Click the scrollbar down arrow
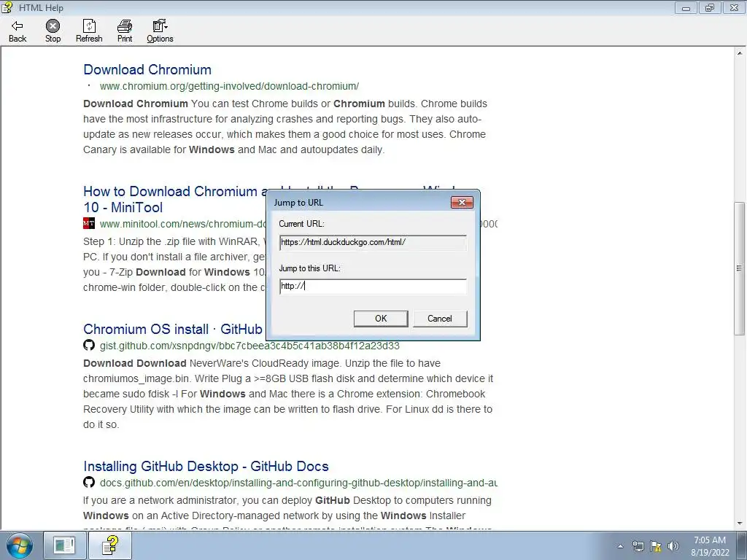This screenshot has height=560, width=747. [740, 524]
